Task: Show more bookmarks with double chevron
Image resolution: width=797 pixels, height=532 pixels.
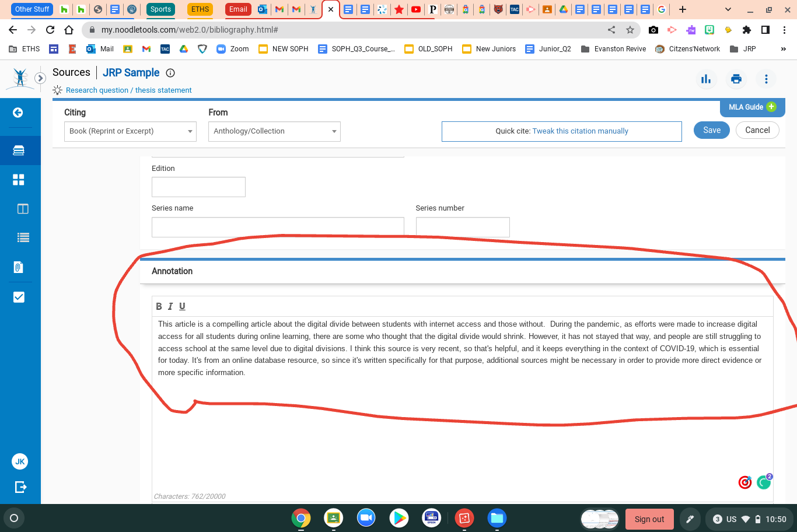Action: pyautogui.click(x=783, y=49)
